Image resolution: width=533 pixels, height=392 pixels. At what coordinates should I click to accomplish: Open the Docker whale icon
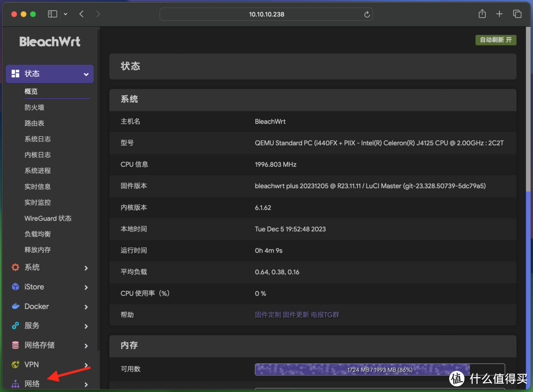click(14, 306)
